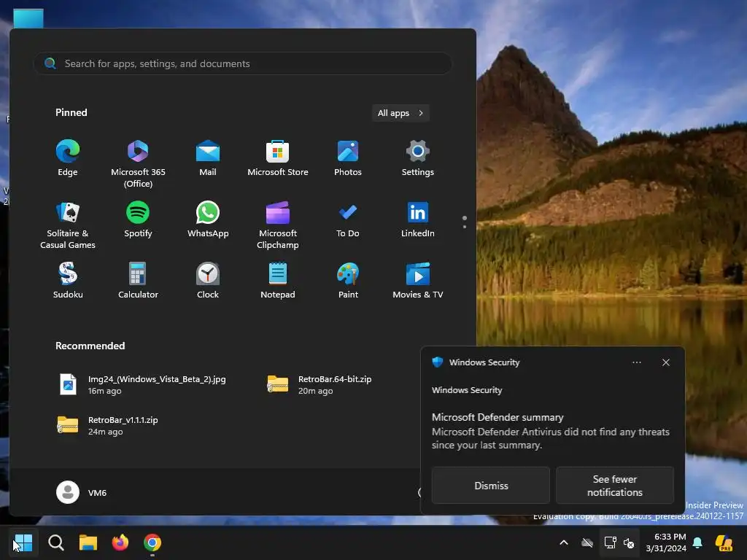747x560 pixels.
Task: Launch Solitaire & Casual Games
Action: point(68,225)
